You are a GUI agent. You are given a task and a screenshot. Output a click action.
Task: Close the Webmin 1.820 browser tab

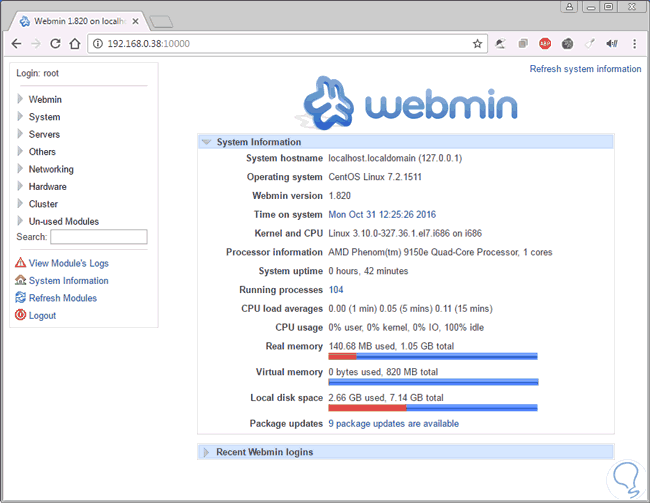(135, 21)
